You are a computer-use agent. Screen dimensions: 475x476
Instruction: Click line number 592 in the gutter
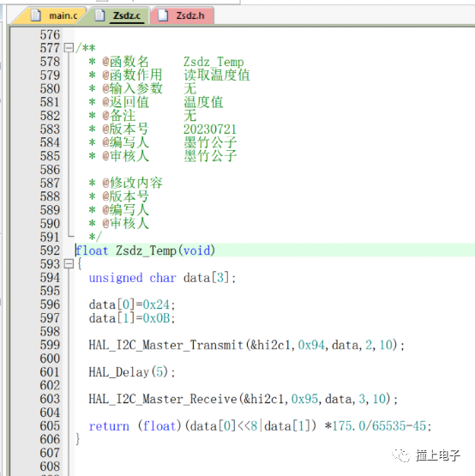(50, 250)
